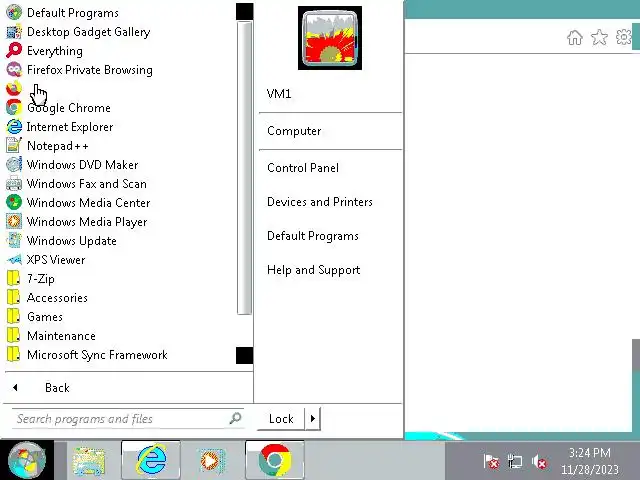Switch to Internet Explorer on the taskbar

[151, 460]
